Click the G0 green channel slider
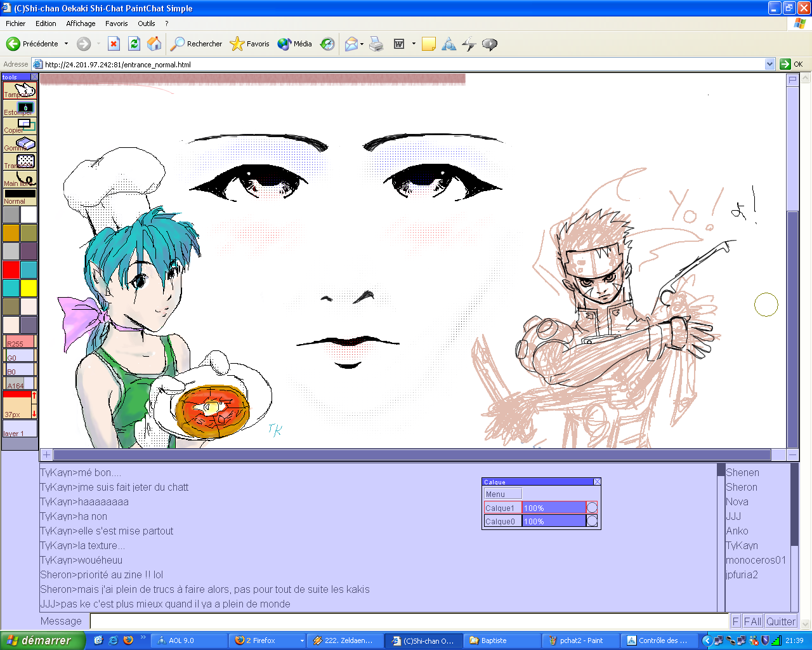 click(x=20, y=355)
